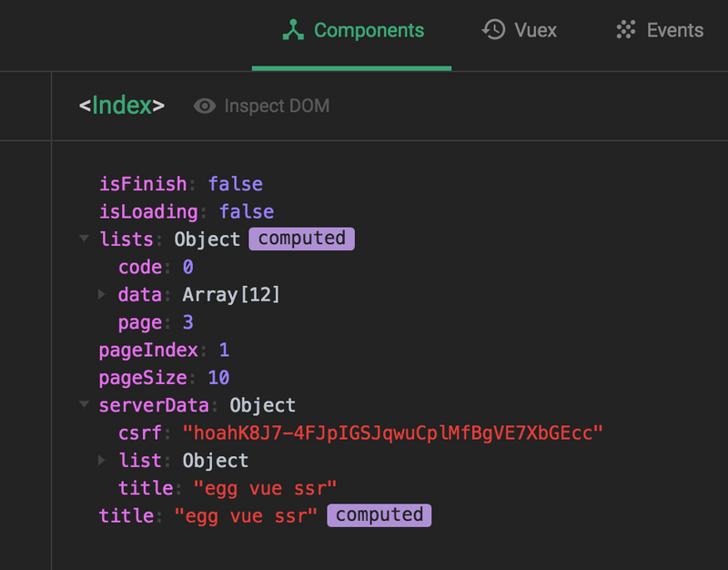This screenshot has width=728, height=570.
Task: Click the Inspect DOM eye icon
Action: tap(204, 106)
